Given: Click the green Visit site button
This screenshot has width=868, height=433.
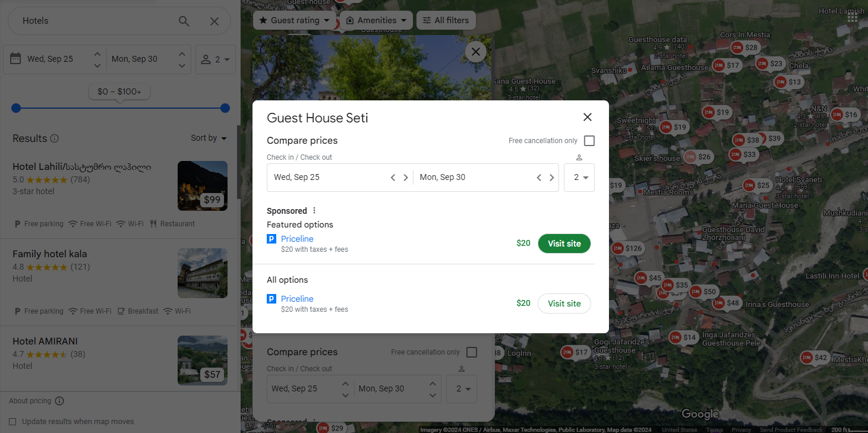Looking at the screenshot, I should 564,244.
